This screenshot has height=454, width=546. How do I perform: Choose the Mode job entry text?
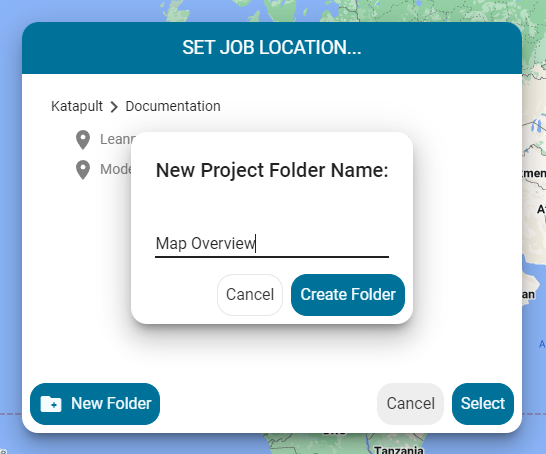[x=116, y=170]
